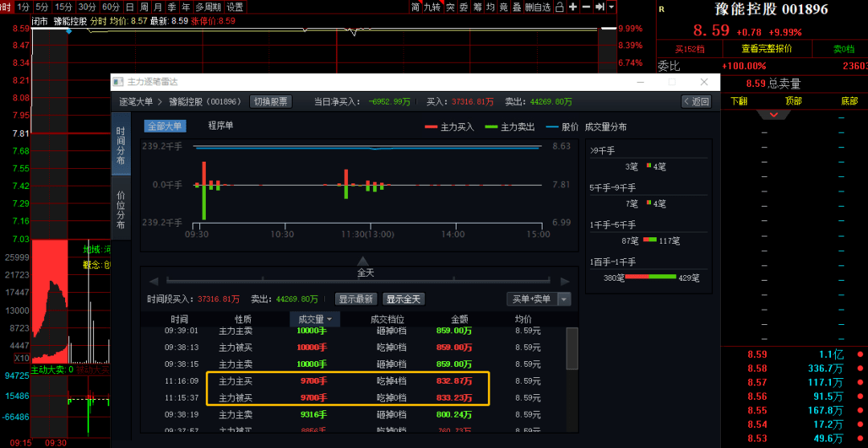Click the 卖0档 sell levels button
The height and width of the screenshot is (448, 868).
[x=843, y=49]
